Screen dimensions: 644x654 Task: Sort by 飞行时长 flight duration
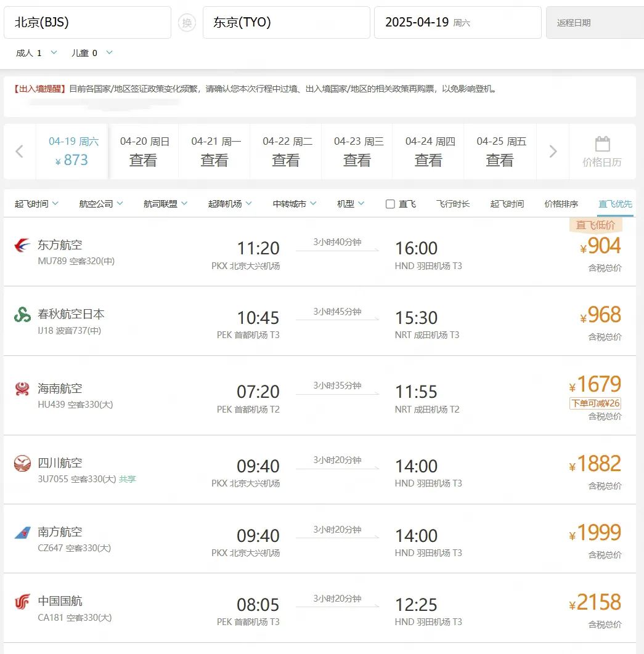click(x=453, y=204)
